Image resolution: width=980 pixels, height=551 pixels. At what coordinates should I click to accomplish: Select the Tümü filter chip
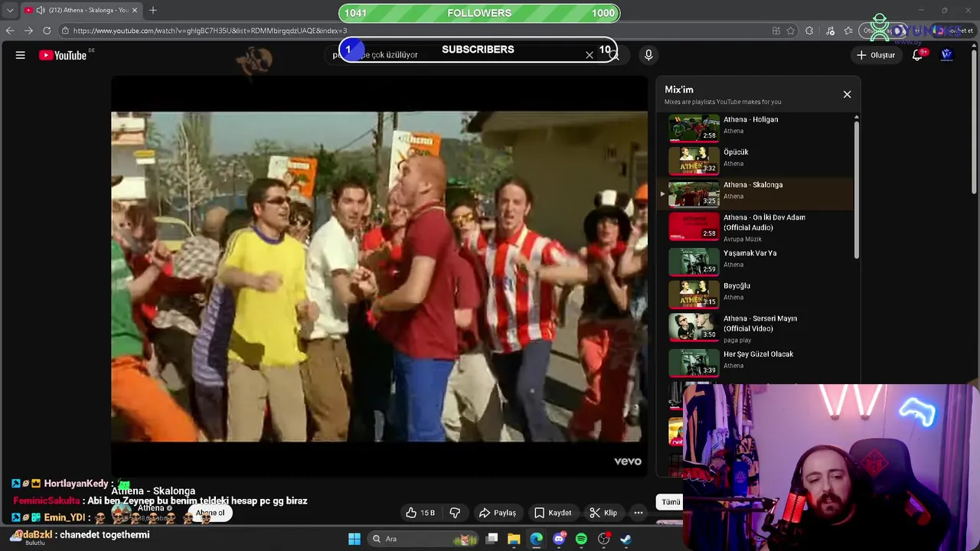point(671,502)
